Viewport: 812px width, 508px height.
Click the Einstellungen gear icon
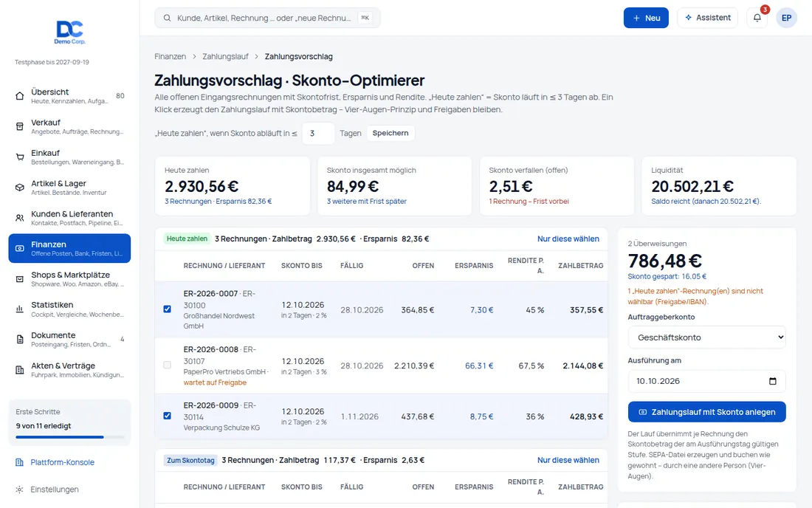click(x=20, y=490)
